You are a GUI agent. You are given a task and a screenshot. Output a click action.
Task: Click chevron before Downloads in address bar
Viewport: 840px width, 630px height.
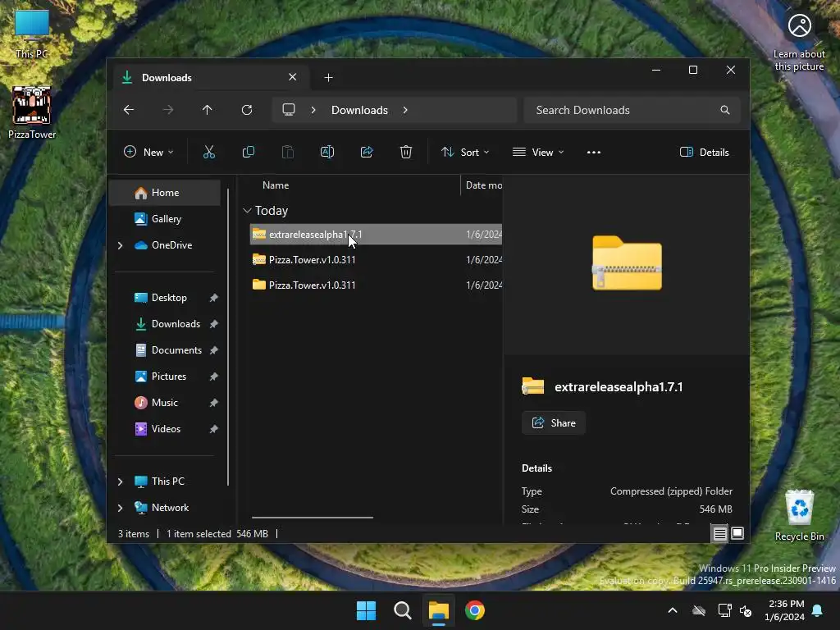pos(313,110)
